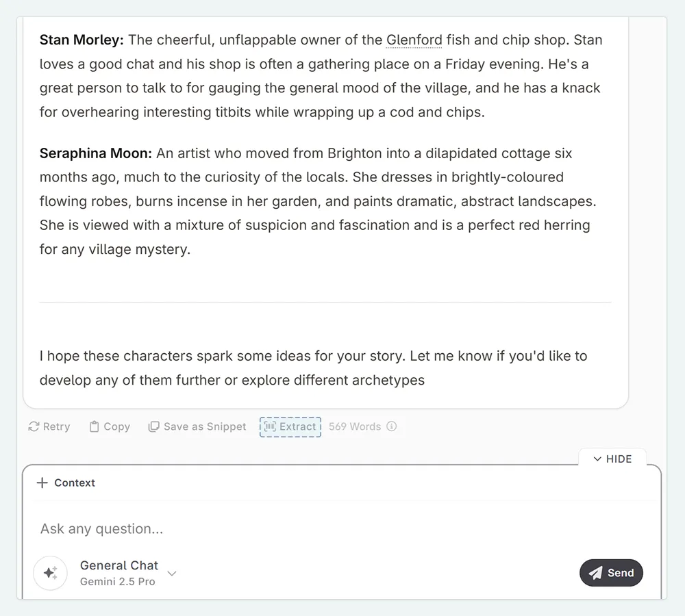This screenshot has height=616, width=685.
Task: Click the bold Seraphina Moon name
Action: click(96, 153)
